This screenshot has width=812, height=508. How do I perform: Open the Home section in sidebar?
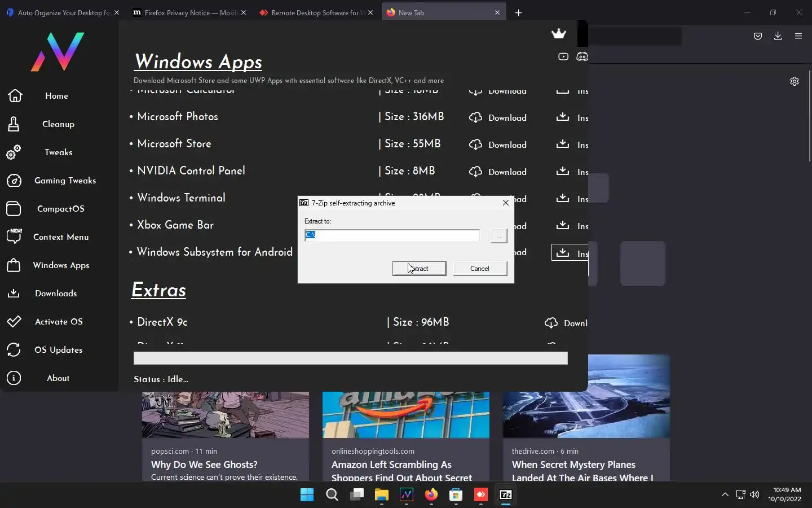click(56, 96)
